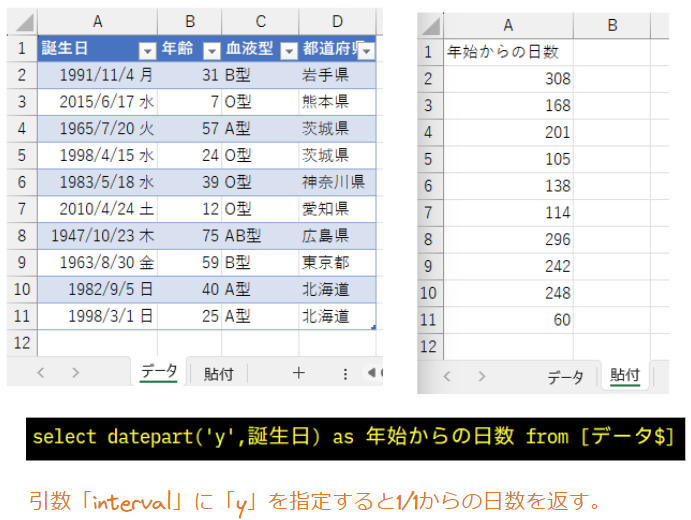Select column D header in left workbook
The height and width of the screenshot is (520, 691).
click(x=338, y=22)
